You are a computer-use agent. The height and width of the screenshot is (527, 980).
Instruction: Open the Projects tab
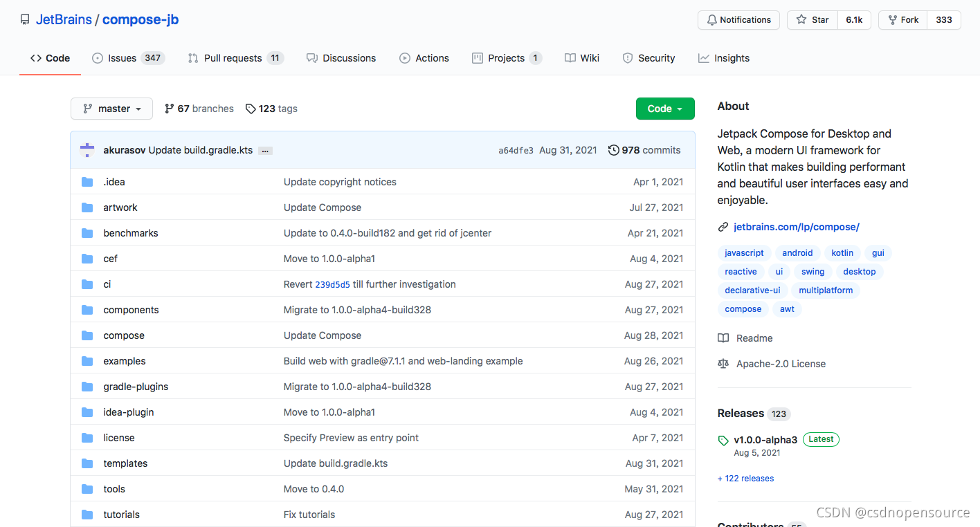point(507,58)
